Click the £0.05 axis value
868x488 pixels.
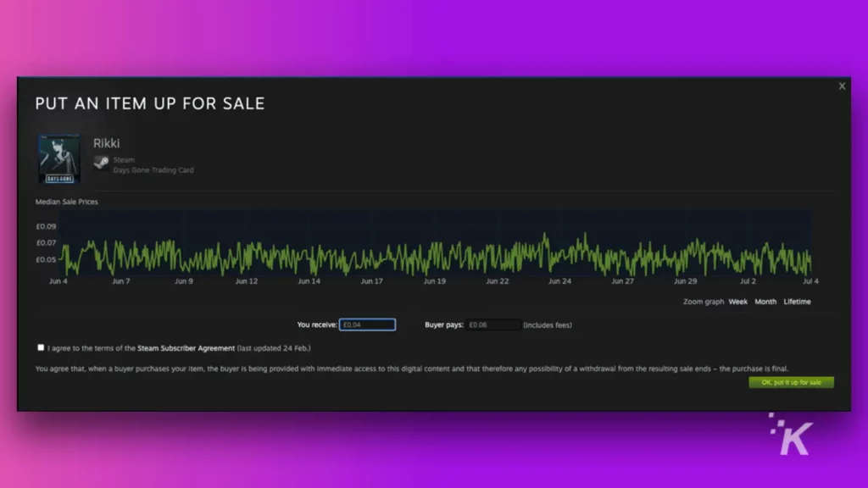(x=46, y=259)
